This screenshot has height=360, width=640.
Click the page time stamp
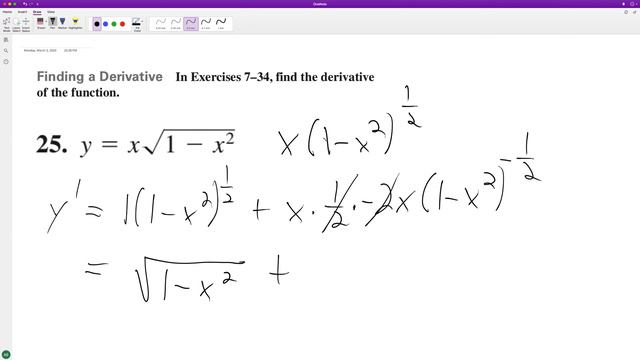tap(70, 50)
